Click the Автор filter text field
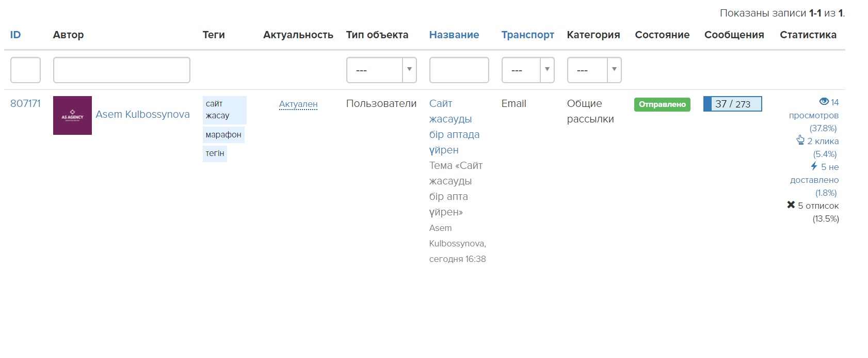 [121, 70]
